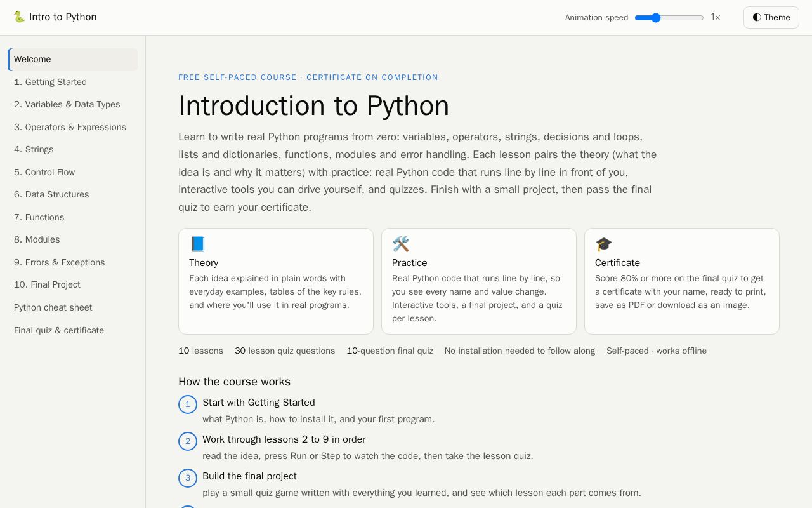This screenshot has width=812, height=508.
Task: Adjust the Animation speed slider
Action: [x=669, y=18]
